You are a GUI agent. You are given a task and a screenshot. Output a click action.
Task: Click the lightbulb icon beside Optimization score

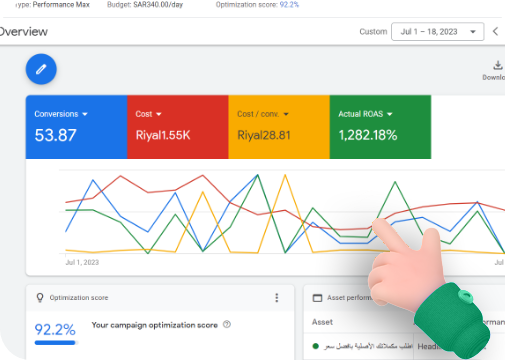pyautogui.click(x=40, y=298)
